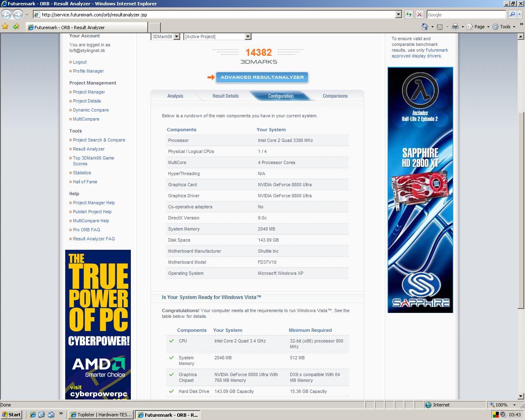525x420 pixels.
Task: Select the Configuration tab
Action: pyautogui.click(x=281, y=96)
